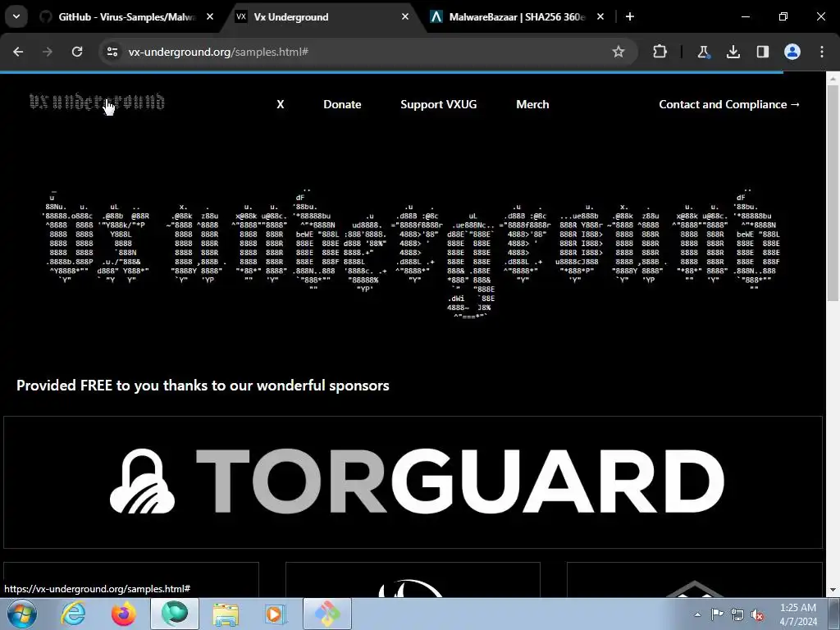Open the Windows Start menu
Image resolution: width=840 pixels, height=630 pixels.
(x=21, y=614)
